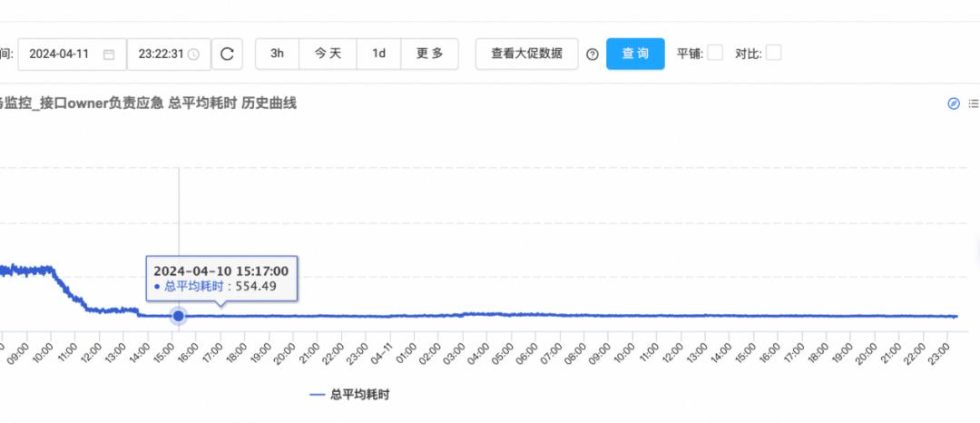This screenshot has width=980, height=423.
Task: Select the 今天 time range
Action: pos(328,54)
